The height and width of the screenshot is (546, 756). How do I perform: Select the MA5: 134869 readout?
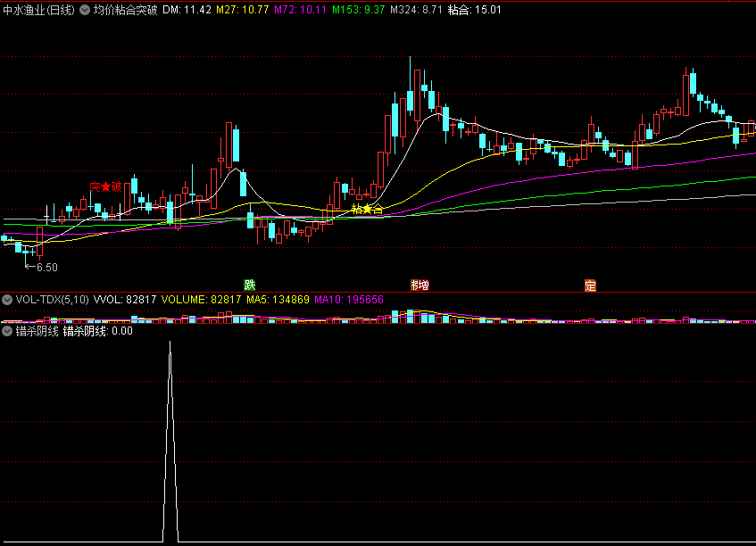278,300
